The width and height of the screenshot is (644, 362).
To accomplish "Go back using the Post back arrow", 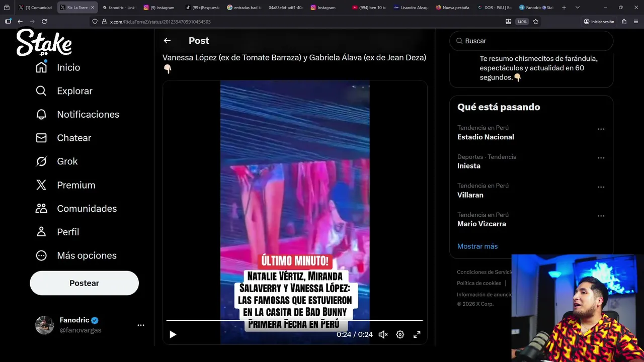I will click(x=167, y=41).
